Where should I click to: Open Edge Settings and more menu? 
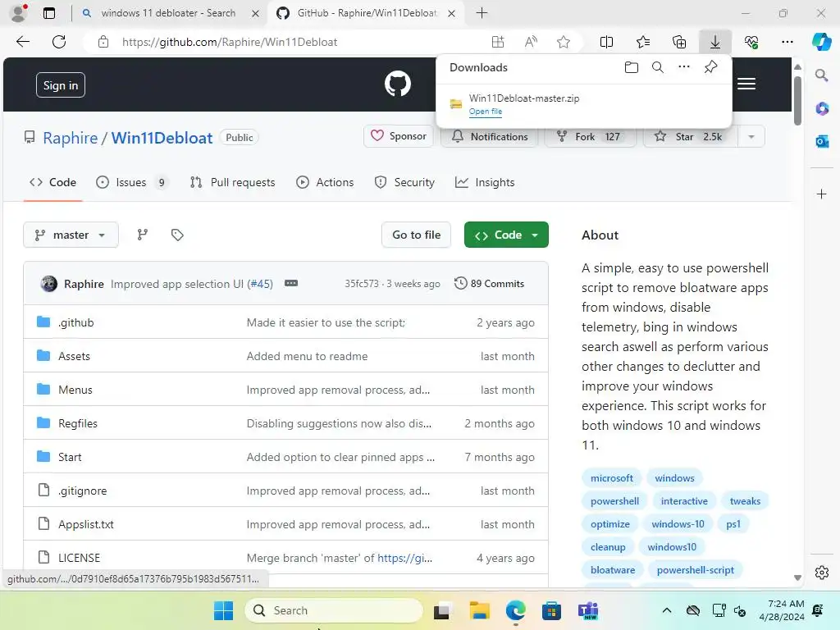787,42
